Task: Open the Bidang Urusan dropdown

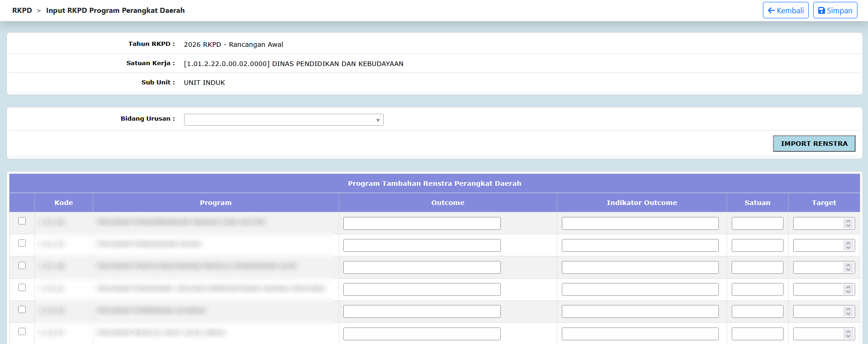Action: 284,120
